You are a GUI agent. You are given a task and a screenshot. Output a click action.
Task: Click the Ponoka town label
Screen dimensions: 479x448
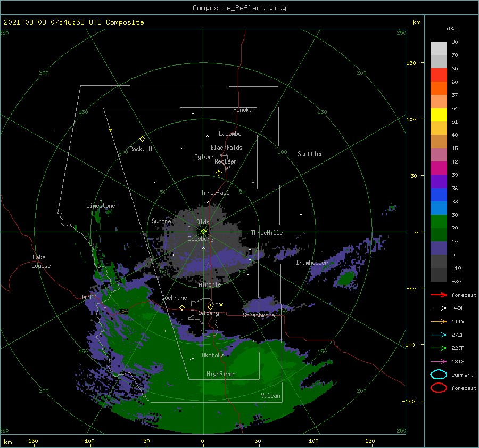tap(243, 110)
